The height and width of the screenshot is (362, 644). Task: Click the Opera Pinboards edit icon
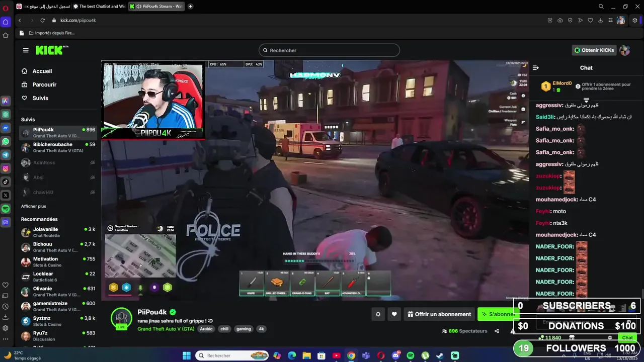tap(550, 20)
